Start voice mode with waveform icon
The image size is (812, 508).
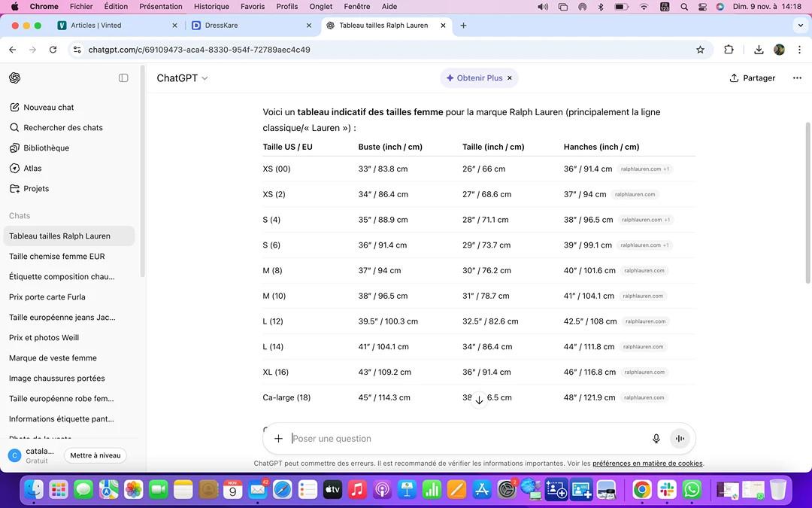680,439
